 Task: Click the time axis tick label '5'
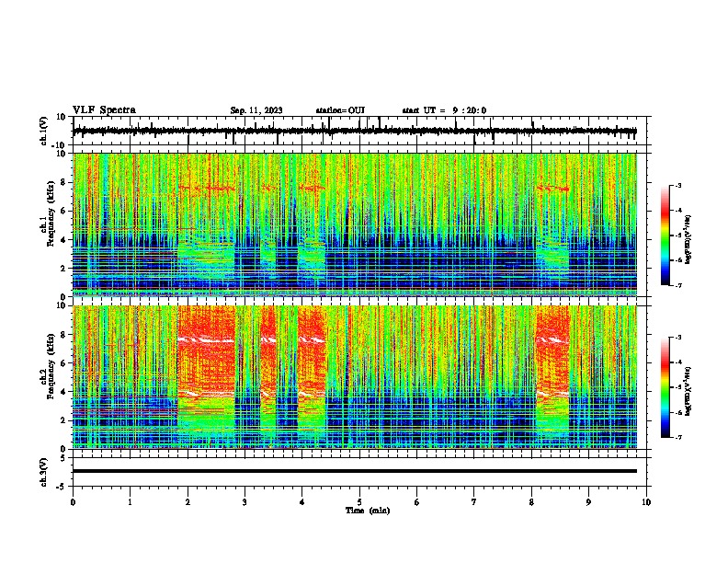tap(359, 502)
